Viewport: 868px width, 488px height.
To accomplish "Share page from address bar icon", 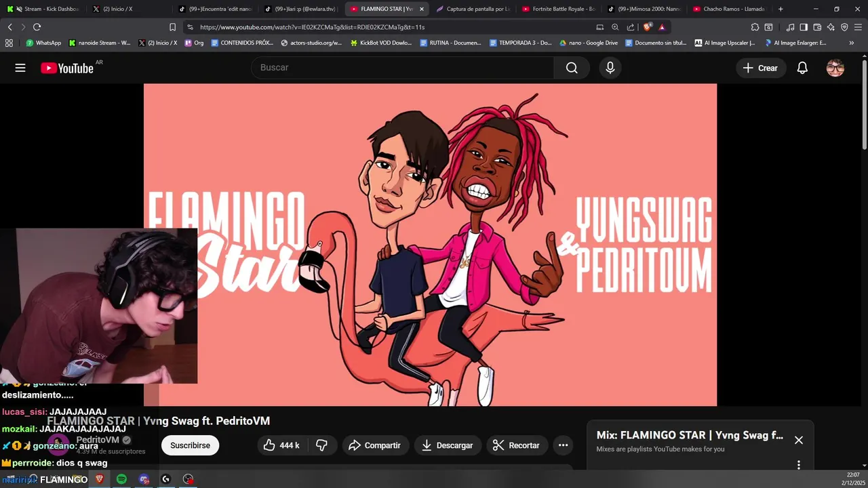I will 631,27.
